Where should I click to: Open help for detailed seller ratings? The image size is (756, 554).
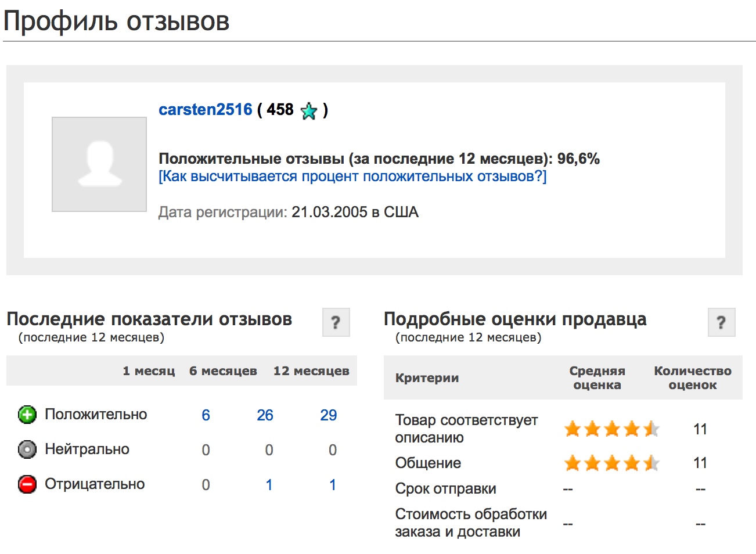721,322
